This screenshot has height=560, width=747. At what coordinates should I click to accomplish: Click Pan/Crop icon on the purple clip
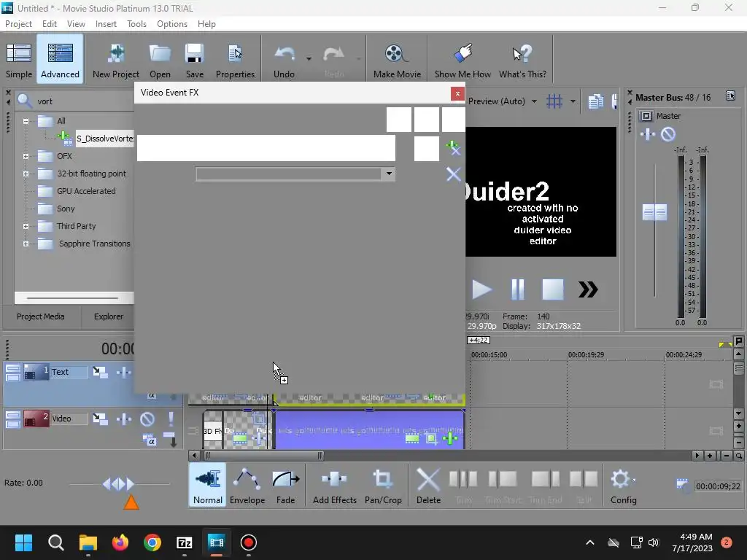pos(431,438)
